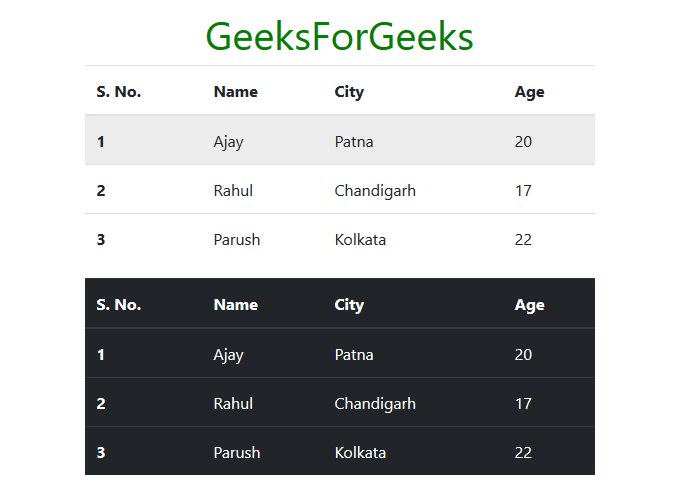Click the Name header in light table
This screenshot has height=495, width=686.
[x=235, y=92]
